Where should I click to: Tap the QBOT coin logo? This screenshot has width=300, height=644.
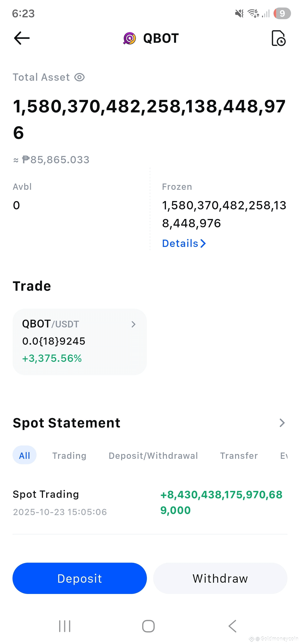(129, 38)
